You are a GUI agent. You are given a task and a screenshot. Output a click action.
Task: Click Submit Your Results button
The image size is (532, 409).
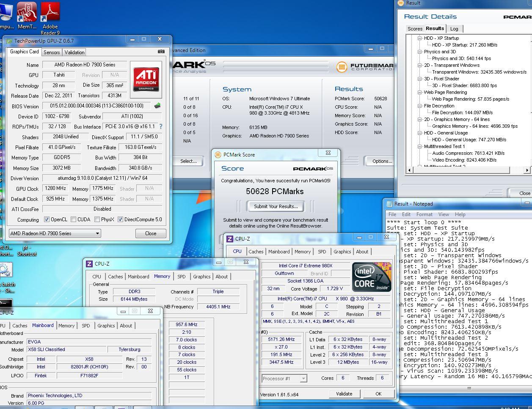(x=276, y=206)
